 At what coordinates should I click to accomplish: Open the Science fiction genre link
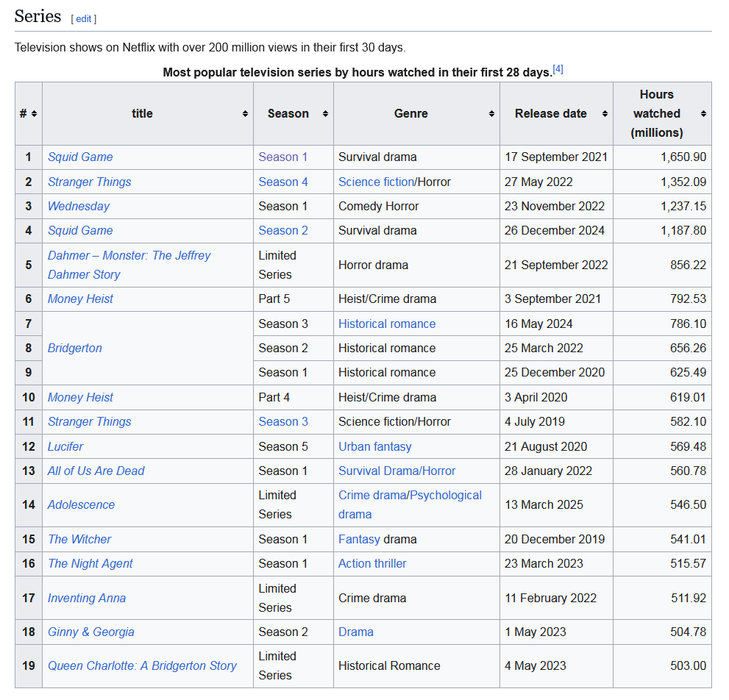pyautogui.click(x=376, y=182)
